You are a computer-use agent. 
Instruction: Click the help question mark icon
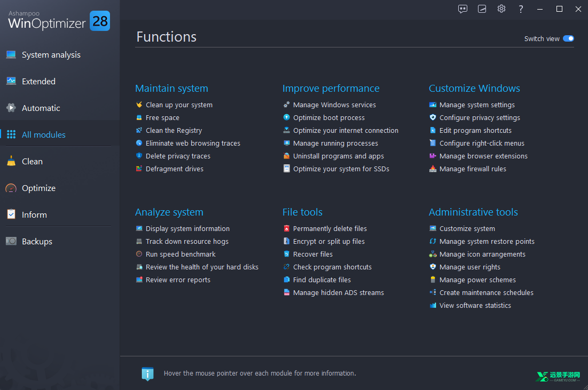(x=521, y=9)
